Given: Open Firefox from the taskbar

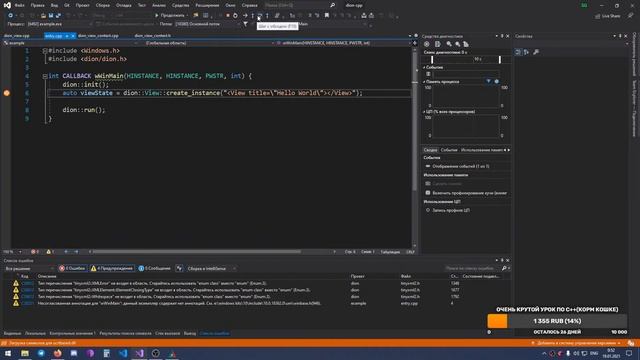Looking at the screenshot, I should coord(58,353).
